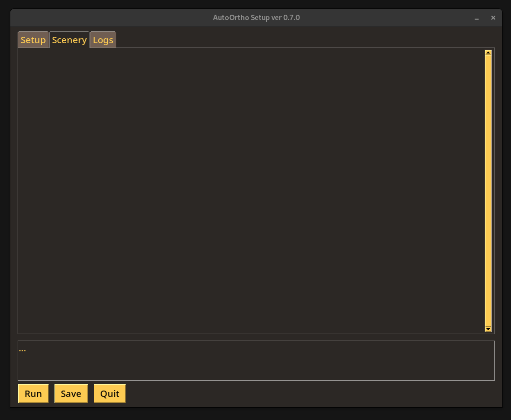The image size is (511, 420).
Task: Close the AutoOrtho Setup window
Action: click(x=493, y=18)
